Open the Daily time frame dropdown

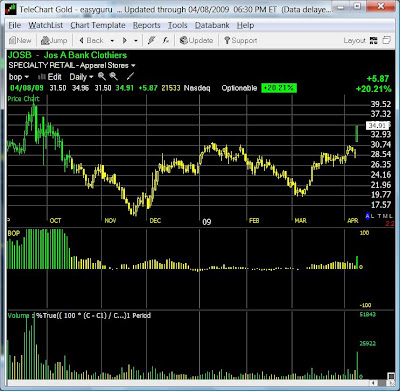(x=81, y=77)
